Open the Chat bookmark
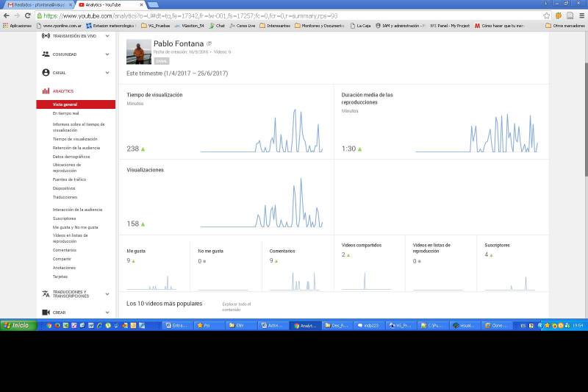588x392 pixels. [217, 26]
